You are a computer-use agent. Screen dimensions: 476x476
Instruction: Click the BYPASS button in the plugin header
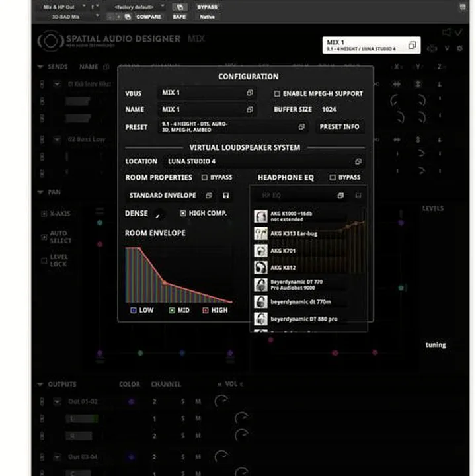pyautogui.click(x=208, y=7)
